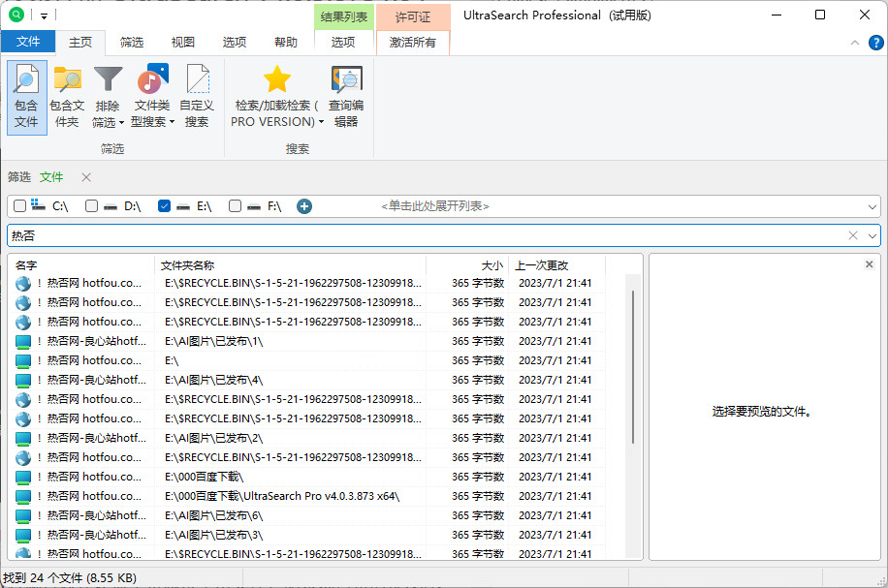Open the 选项 tab under 结果列表
The width and height of the screenshot is (888, 588).
pyautogui.click(x=343, y=43)
